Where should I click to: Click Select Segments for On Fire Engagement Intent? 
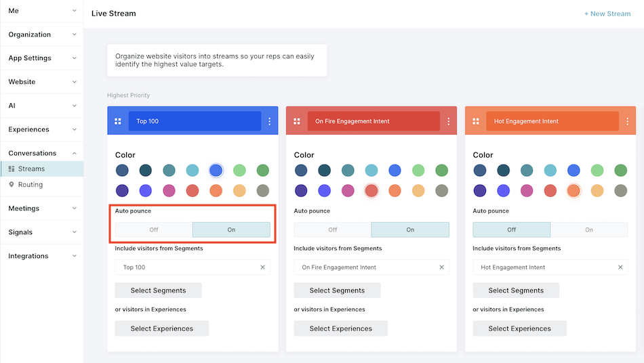pos(337,291)
